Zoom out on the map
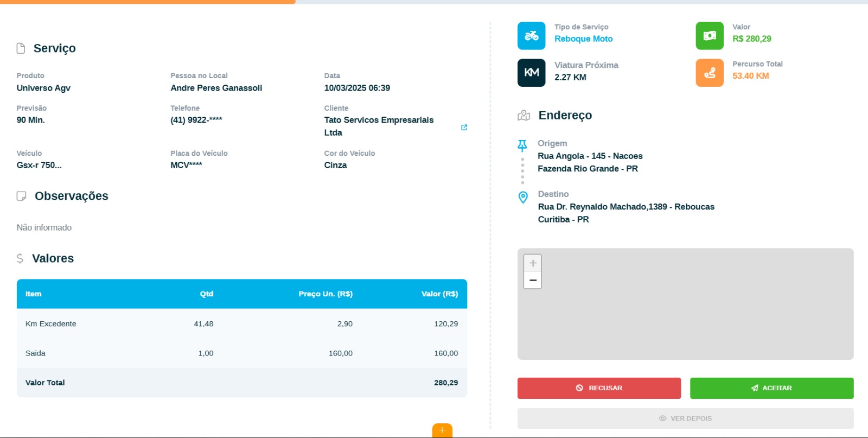 pos(533,280)
